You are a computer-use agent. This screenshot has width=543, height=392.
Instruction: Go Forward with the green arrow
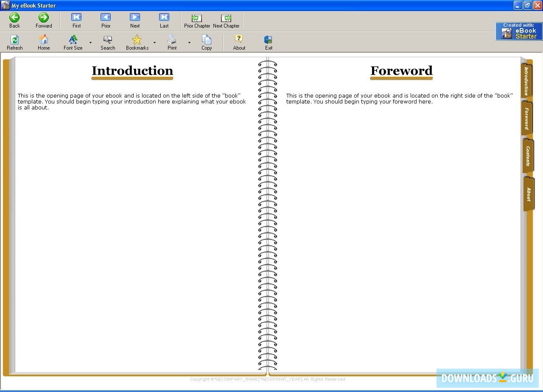tap(44, 20)
